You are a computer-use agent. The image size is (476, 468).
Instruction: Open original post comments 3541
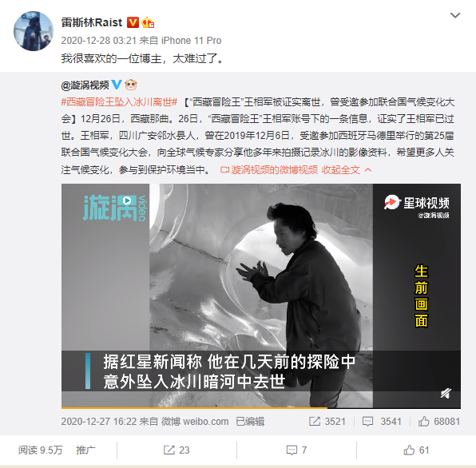tap(382, 421)
